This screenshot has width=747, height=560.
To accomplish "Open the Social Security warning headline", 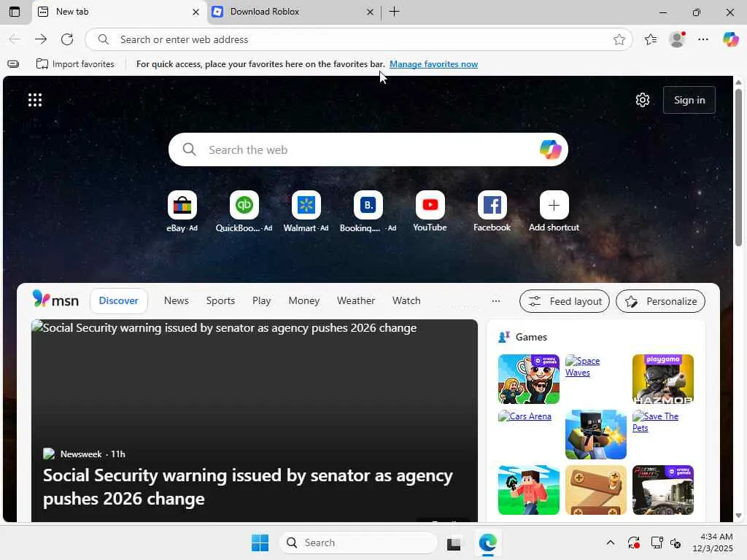I will coord(248,487).
